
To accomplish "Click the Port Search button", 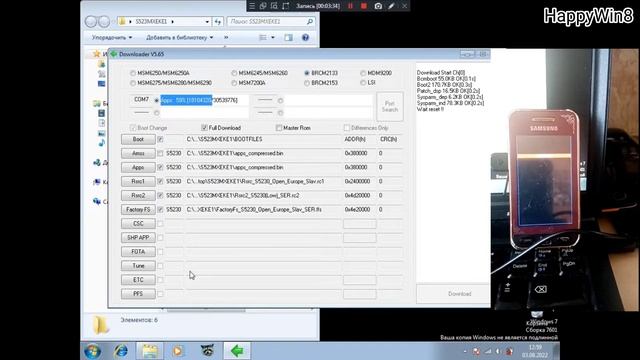I will click(390, 107).
